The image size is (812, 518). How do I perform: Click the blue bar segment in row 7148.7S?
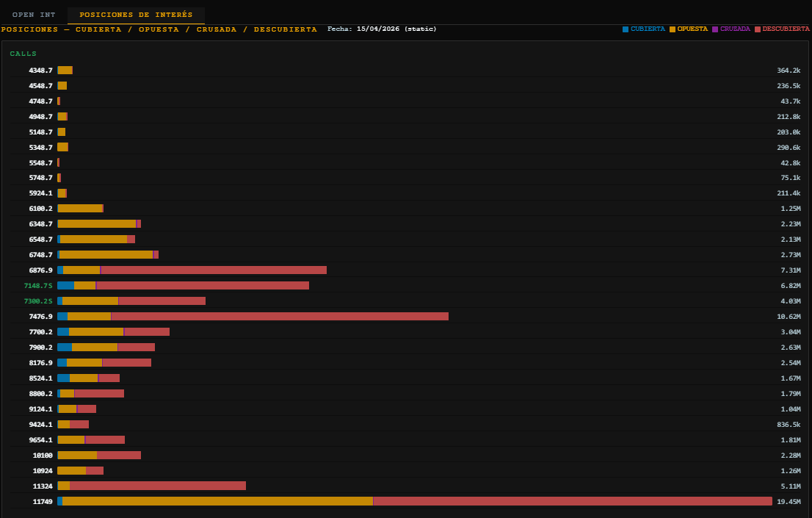click(66, 286)
